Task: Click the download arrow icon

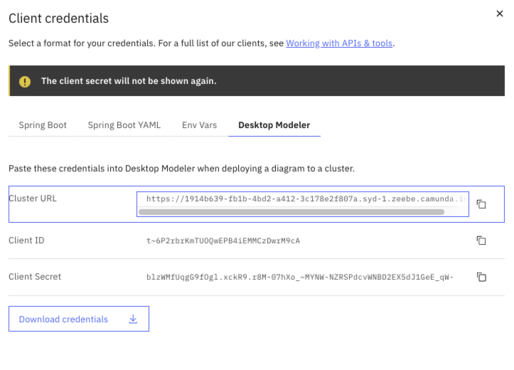Action: pos(133,319)
